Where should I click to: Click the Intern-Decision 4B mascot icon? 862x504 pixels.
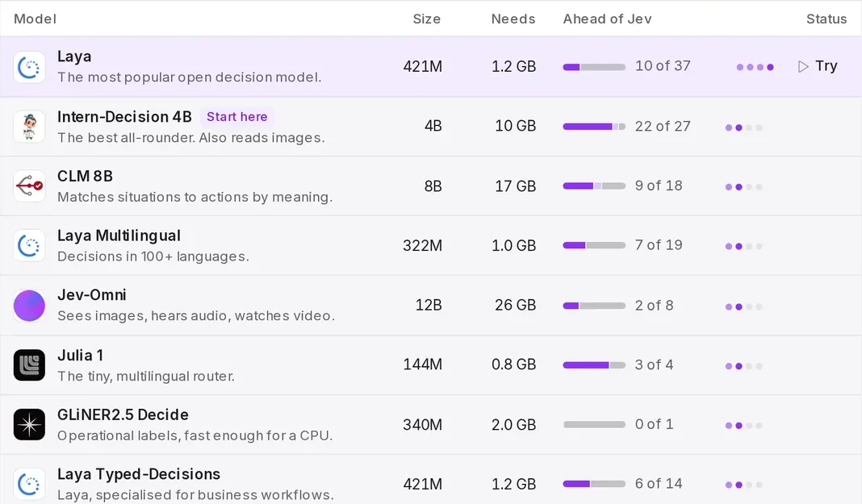[x=29, y=127]
